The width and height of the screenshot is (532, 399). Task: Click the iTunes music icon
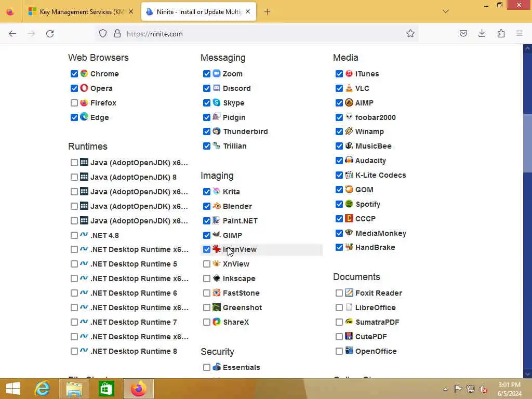pos(349,74)
